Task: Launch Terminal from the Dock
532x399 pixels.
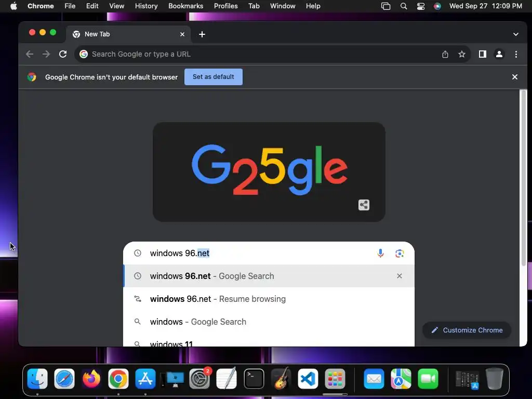Action: [254, 379]
